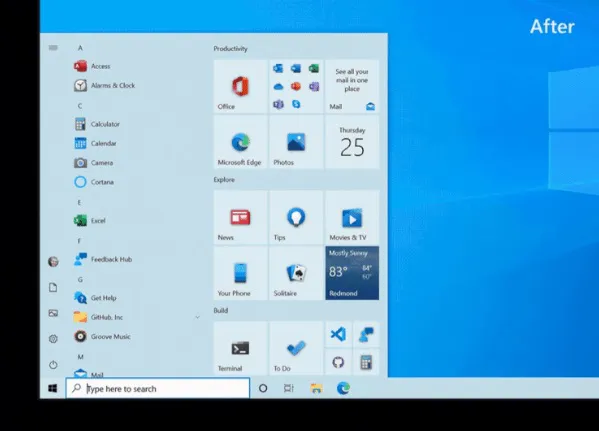The image size is (599, 431).
Task: Click the 'Type here to search' box
Action: click(158, 388)
